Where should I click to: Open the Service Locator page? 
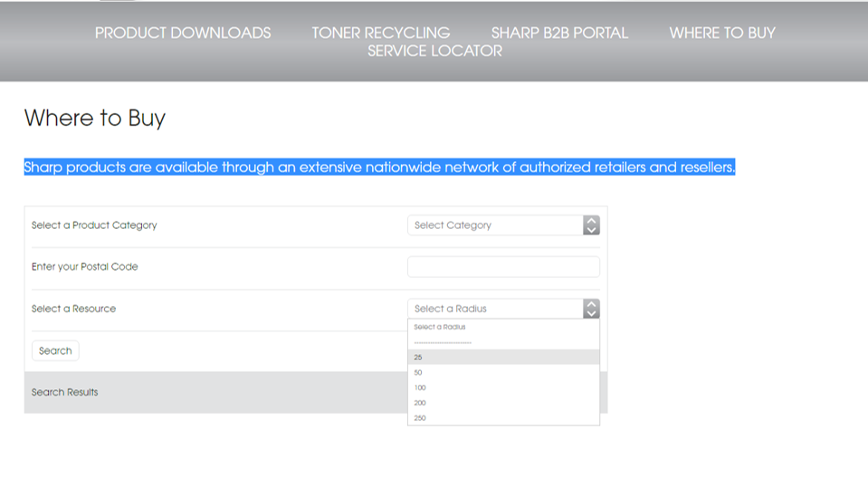click(435, 51)
